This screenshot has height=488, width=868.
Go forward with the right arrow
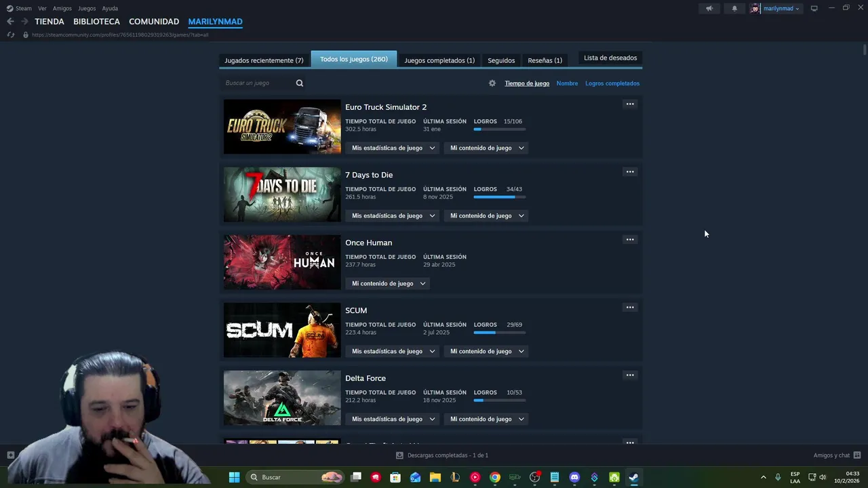[x=24, y=22]
